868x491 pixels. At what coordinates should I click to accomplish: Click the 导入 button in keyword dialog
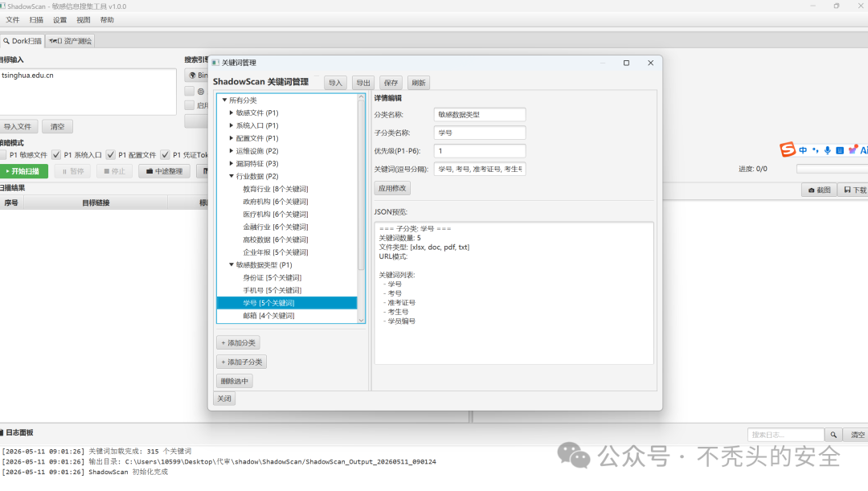click(335, 83)
